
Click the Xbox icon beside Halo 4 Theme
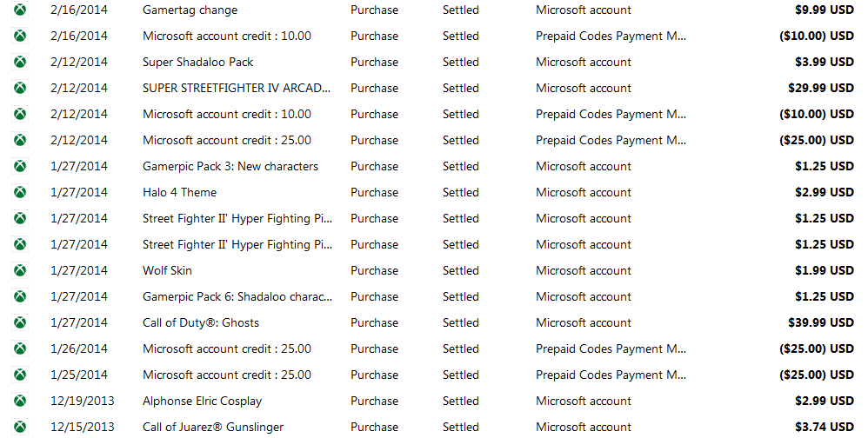[21, 192]
